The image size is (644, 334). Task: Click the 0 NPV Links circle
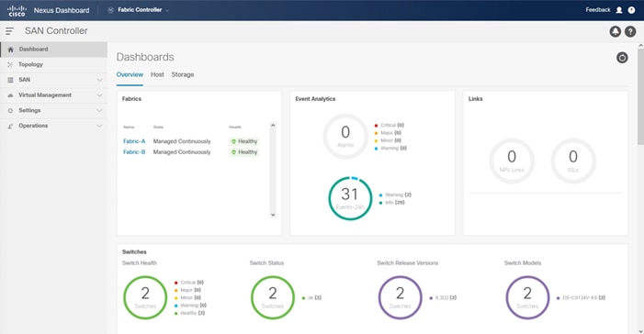tap(512, 161)
